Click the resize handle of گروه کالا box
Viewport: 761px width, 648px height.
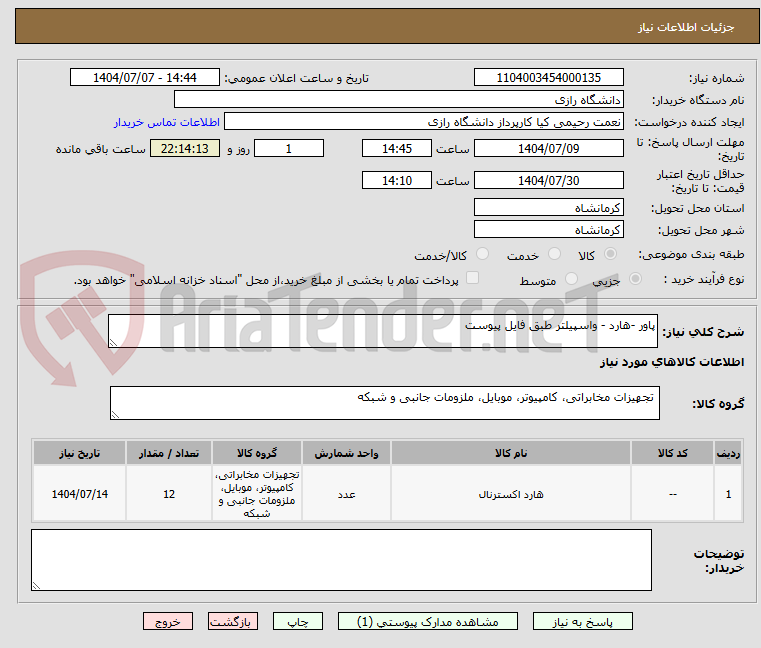tap(115, 415)
